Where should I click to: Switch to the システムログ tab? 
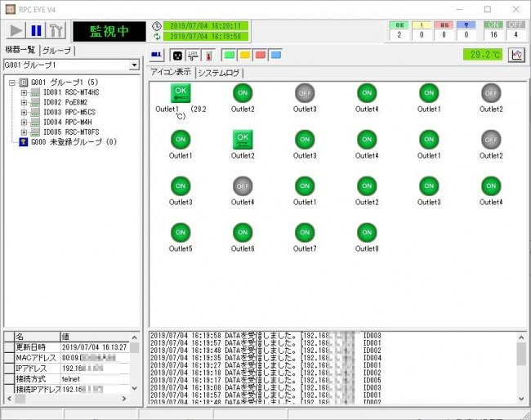click(220, 73)
